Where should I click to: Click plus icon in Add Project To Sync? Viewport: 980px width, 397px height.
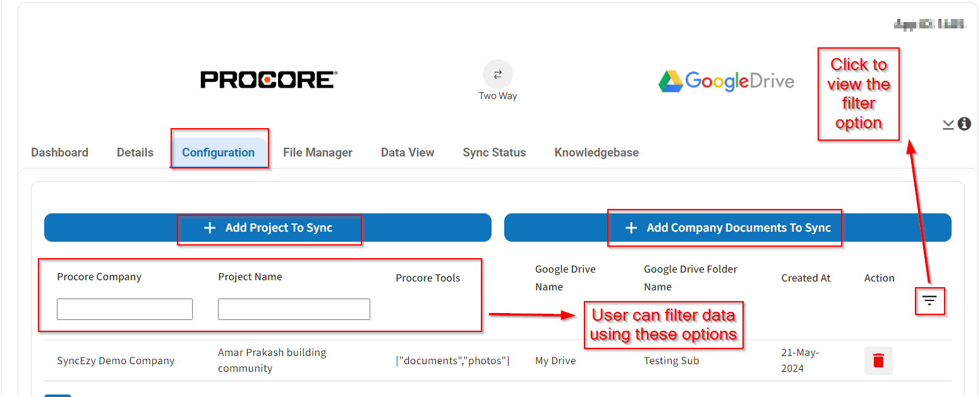(210, 228)
